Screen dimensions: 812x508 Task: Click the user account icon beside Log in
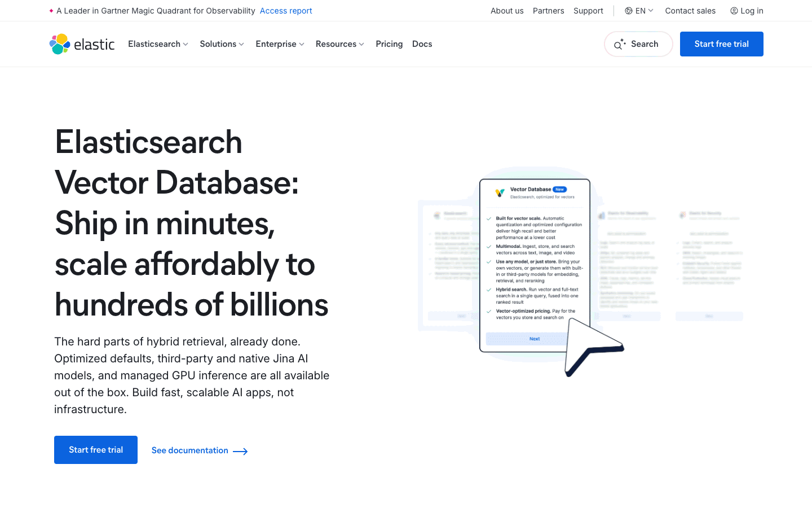734,11
